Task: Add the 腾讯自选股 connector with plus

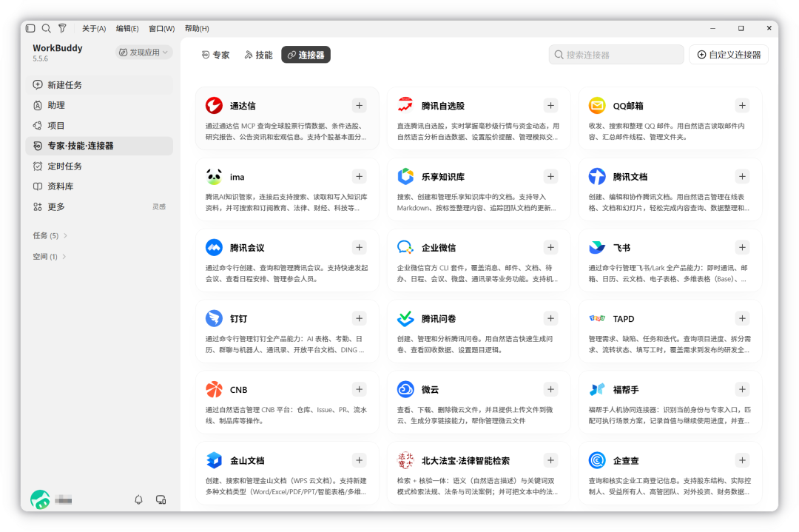Action: (551, 106)
